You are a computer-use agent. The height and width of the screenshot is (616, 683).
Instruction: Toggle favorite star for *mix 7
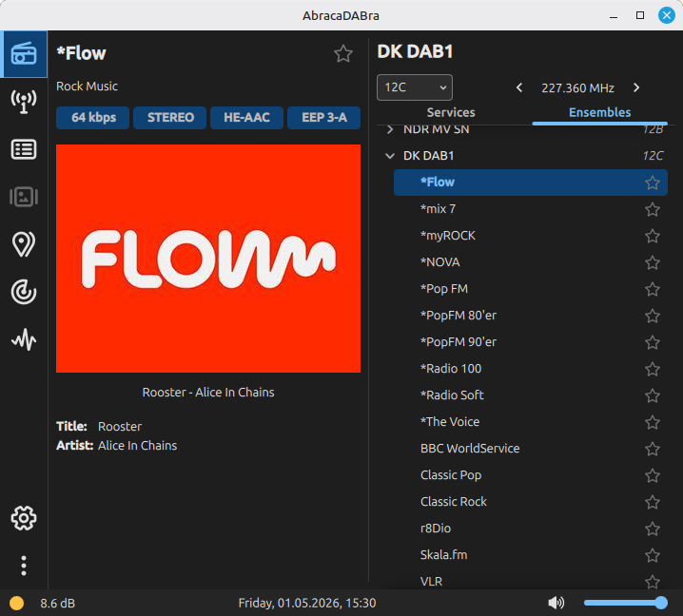[652, 209]
